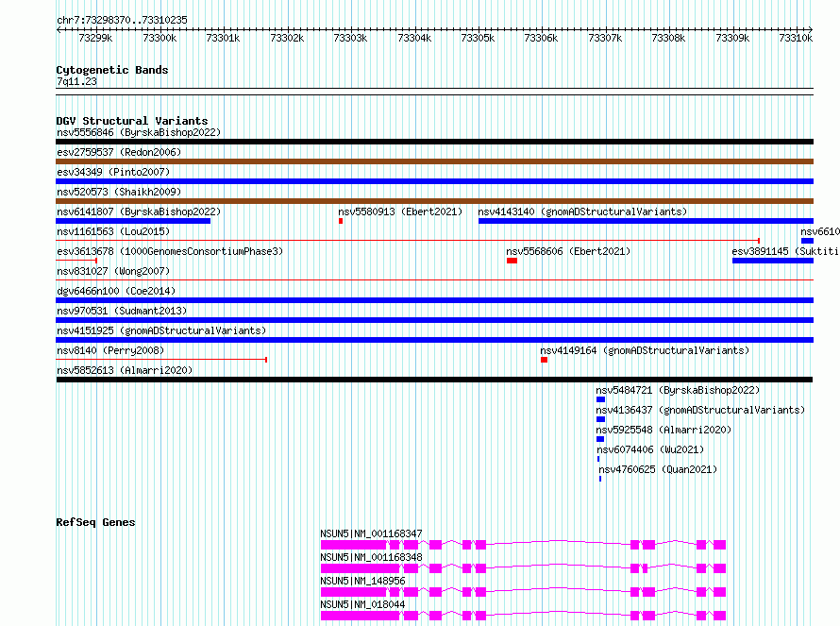Screen dimensions: 840x626
Task: Click the blue dgv6466n100 variant bar
Action: click(434, 300)
